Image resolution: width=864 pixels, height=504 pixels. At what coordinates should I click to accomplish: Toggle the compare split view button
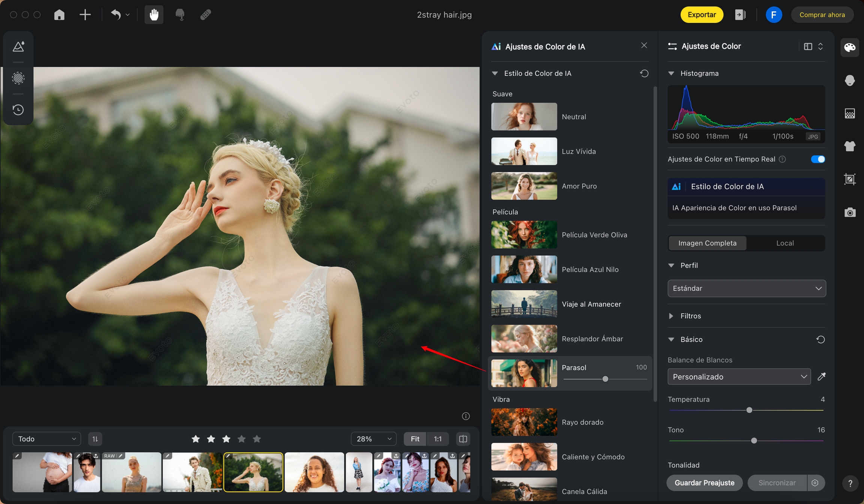coord(463,439)
